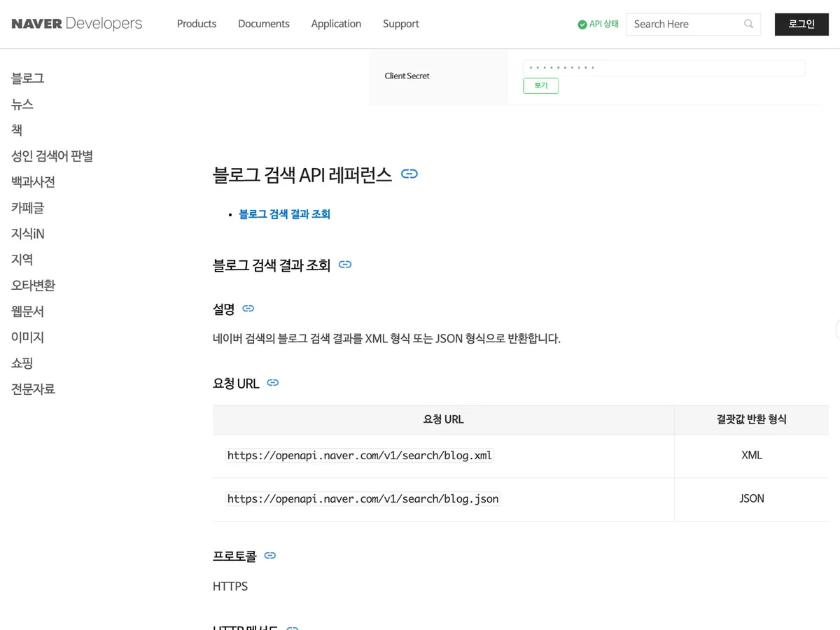Select 뉴스 in the sidebar
This screenshot has width=840, height=630.
[22, 104]
